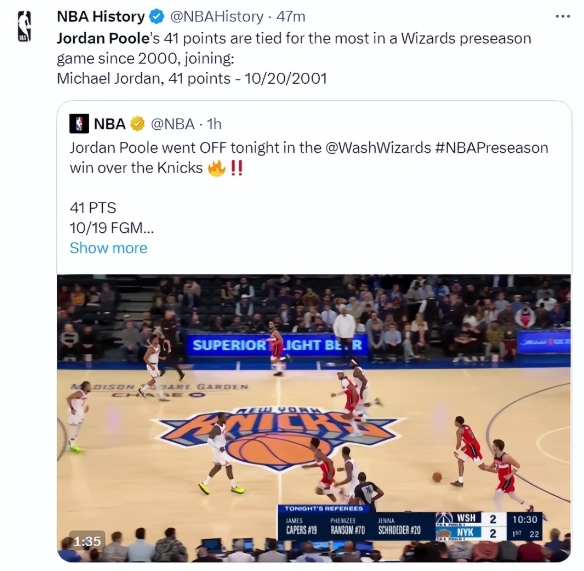Click the WSH NYK scoreboard overlay
This screenshot has width=584, height=571.
click(x=489, y=526)
